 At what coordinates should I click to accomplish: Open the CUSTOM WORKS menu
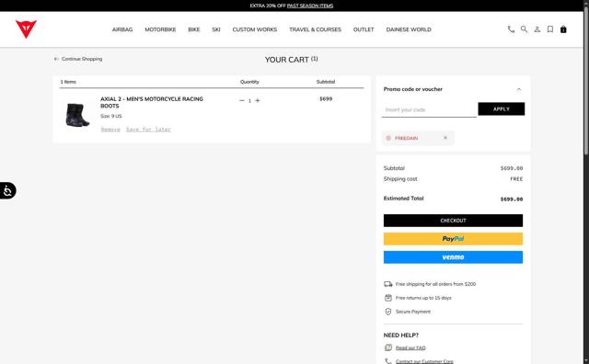pos(255,29)
